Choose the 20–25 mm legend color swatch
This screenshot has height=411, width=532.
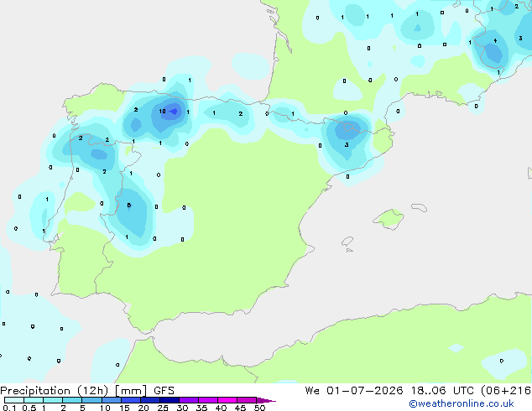[150, 400]
